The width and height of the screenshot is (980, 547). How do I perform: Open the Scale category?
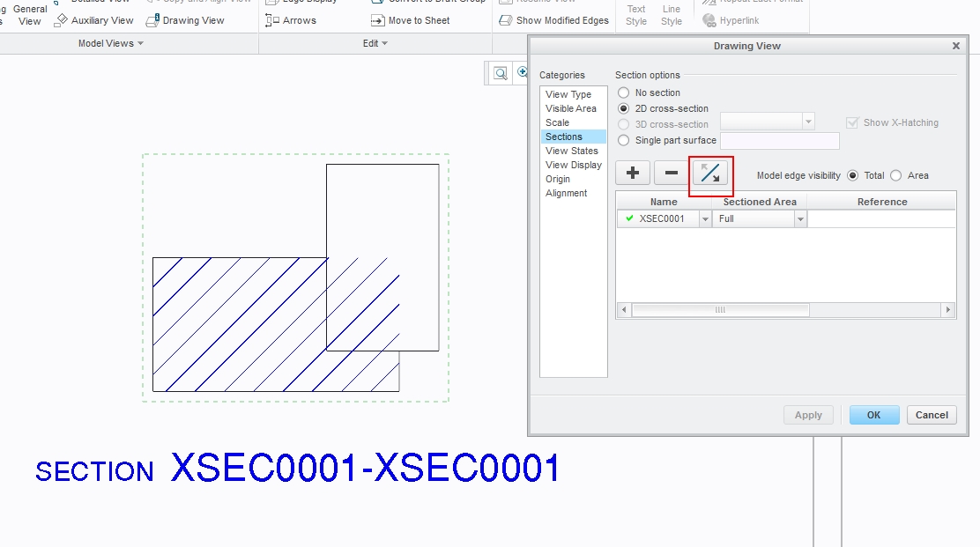557,122
